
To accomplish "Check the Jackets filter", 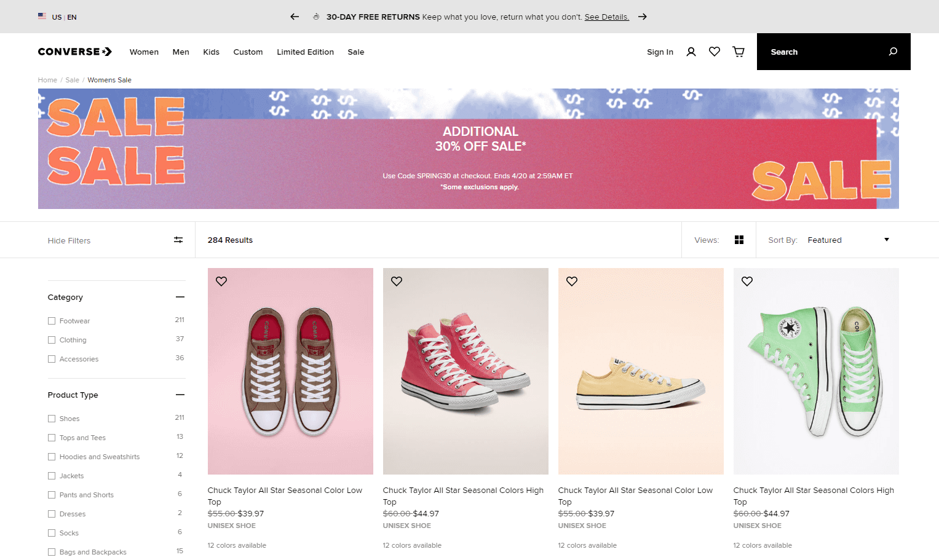I will click(x=52, y=476).
